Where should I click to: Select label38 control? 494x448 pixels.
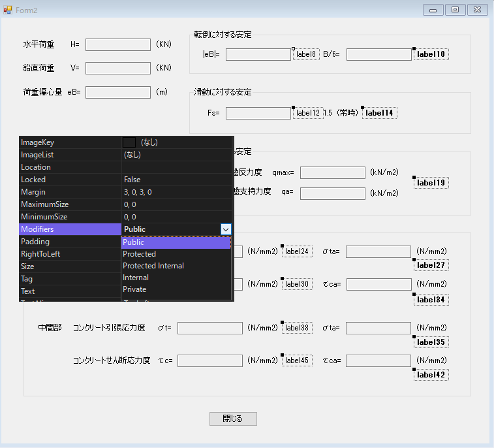coord(297,328)
